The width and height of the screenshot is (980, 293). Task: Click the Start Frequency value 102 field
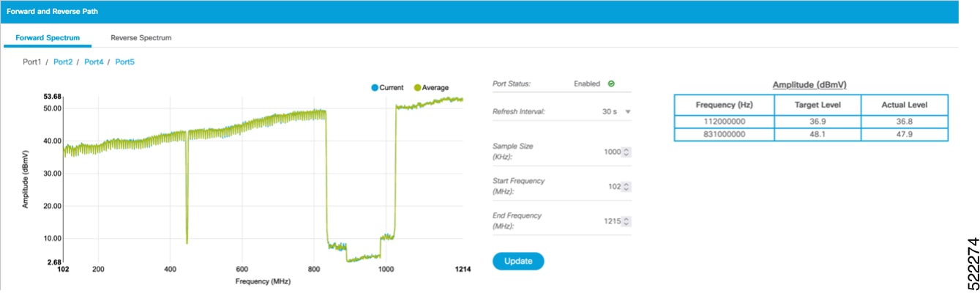pyautogui.click(x=615, y=187)
